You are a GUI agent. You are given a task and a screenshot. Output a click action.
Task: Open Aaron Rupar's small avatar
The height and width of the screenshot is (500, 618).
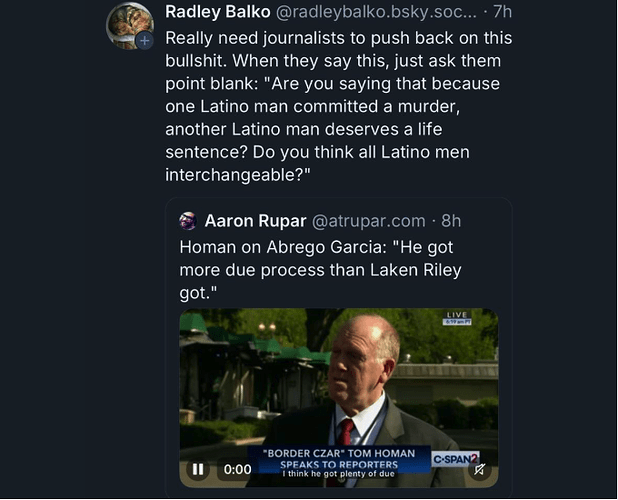[187, 221]
